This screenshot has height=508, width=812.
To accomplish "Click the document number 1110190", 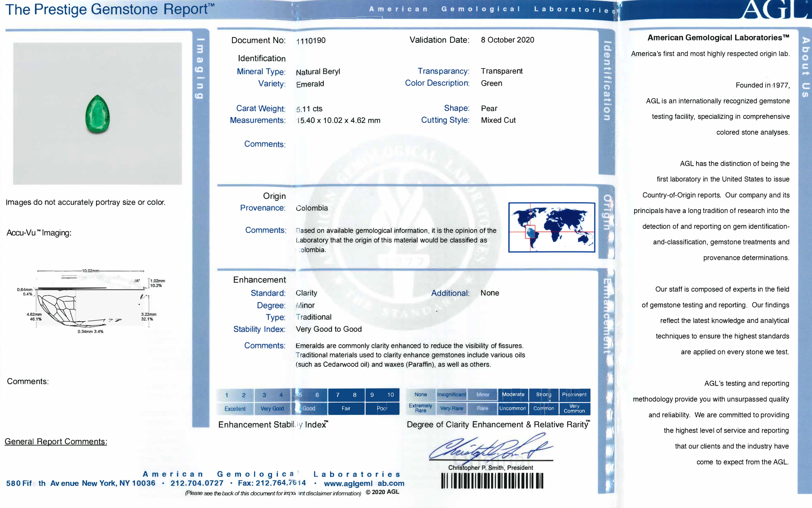I will click(311, 41).
